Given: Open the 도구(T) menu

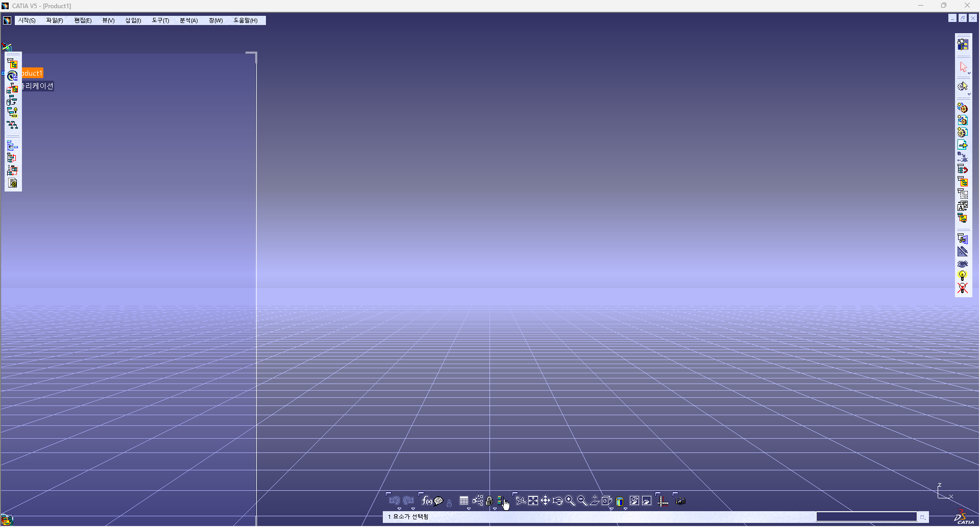Looking at the screenshot, I should [x=160, y=20].
